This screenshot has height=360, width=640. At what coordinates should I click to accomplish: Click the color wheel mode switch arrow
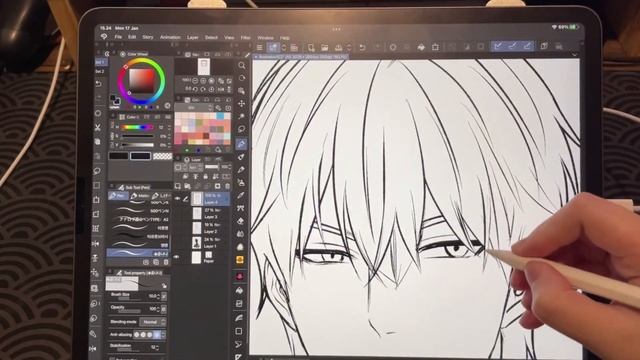pos(167,106)
